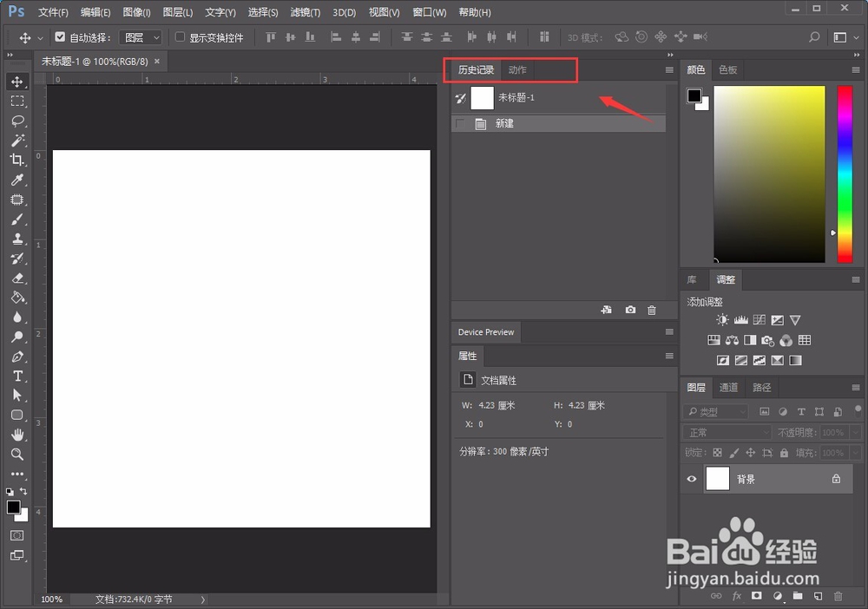
Task: Select the Path Selection tool
Action: coord(17,396)
